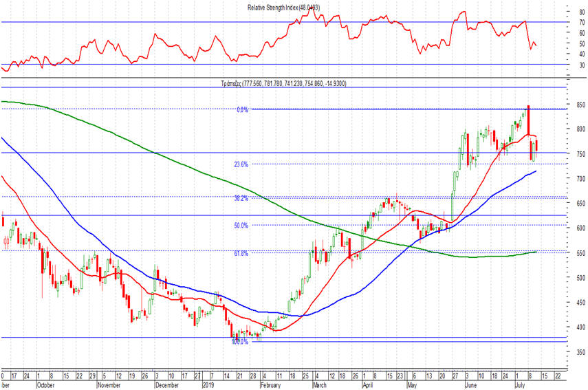The width and height of the screenshot is (588, 390).
Task: Click the 550 price axis value
Action: (581, 253)
